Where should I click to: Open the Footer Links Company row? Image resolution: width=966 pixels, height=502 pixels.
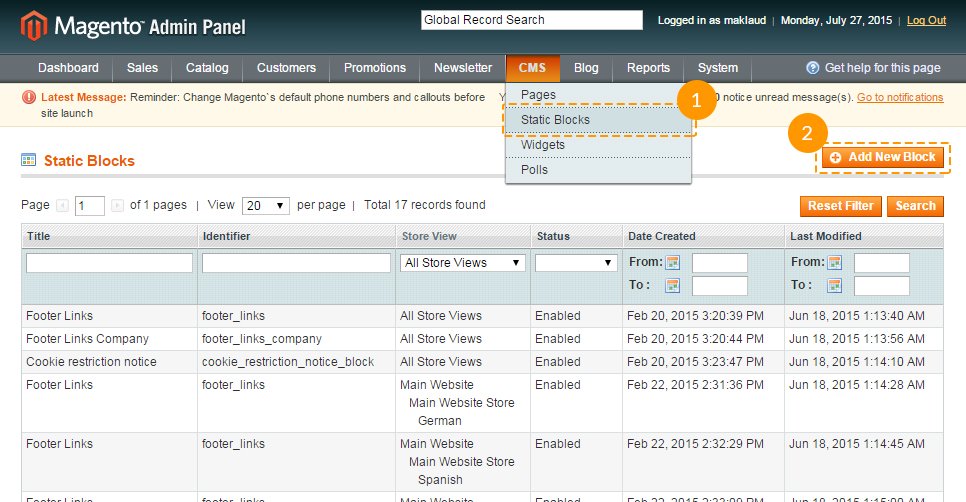tap(482, 339)
